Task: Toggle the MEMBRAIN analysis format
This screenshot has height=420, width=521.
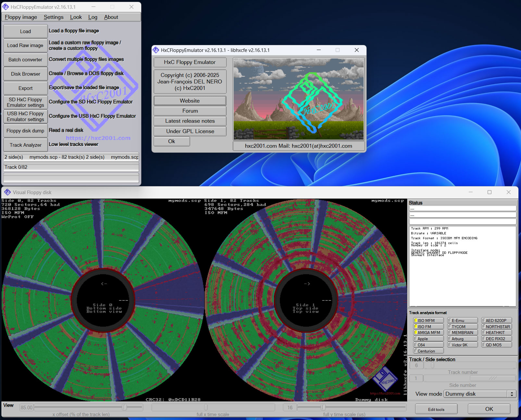Action: point(463,332)
